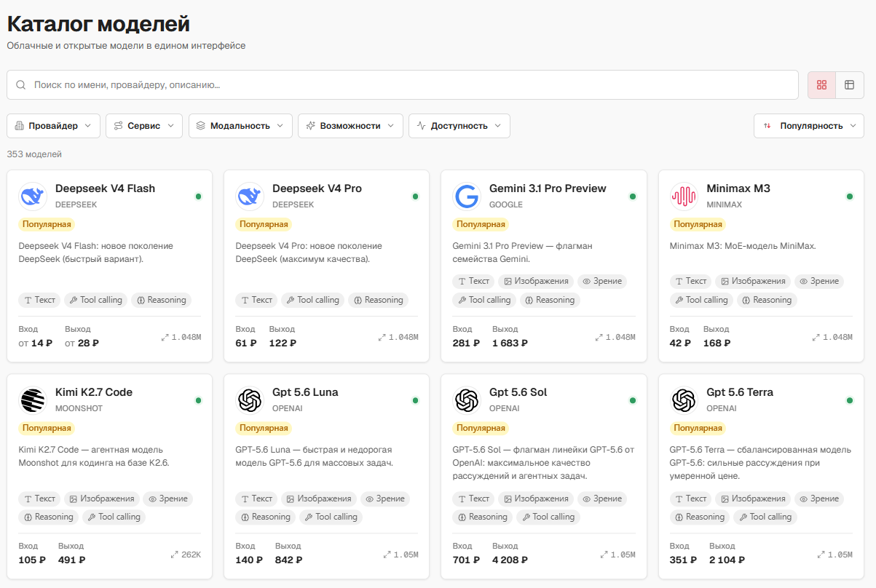Open the Gpt 5.6 Sol title
This screenshot has width=876, height=588.
point(518,392)
